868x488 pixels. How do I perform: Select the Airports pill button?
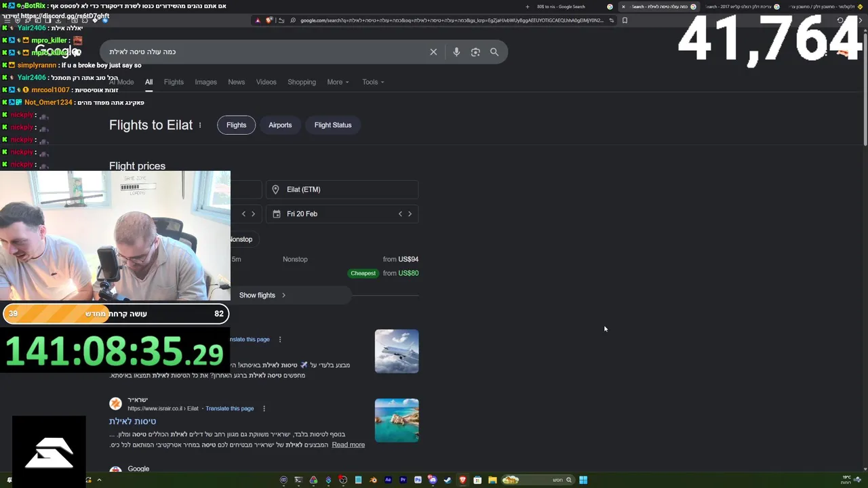point(280,125)
